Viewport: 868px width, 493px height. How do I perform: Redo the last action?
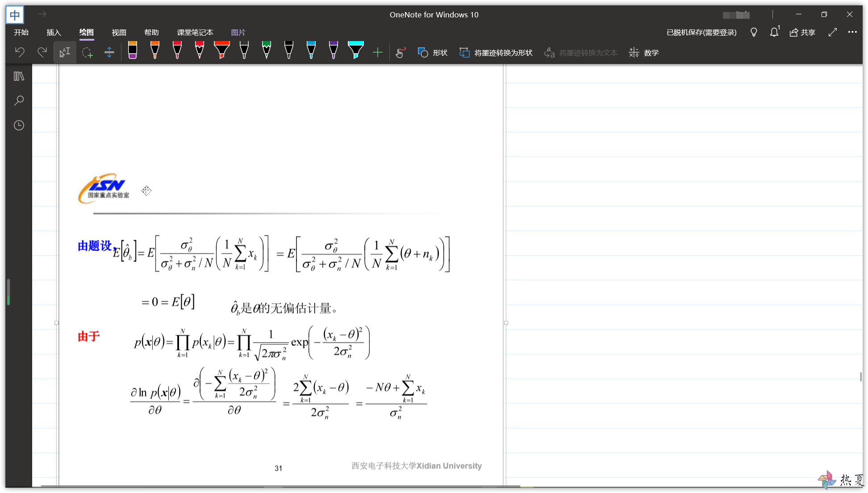[42, 52]
